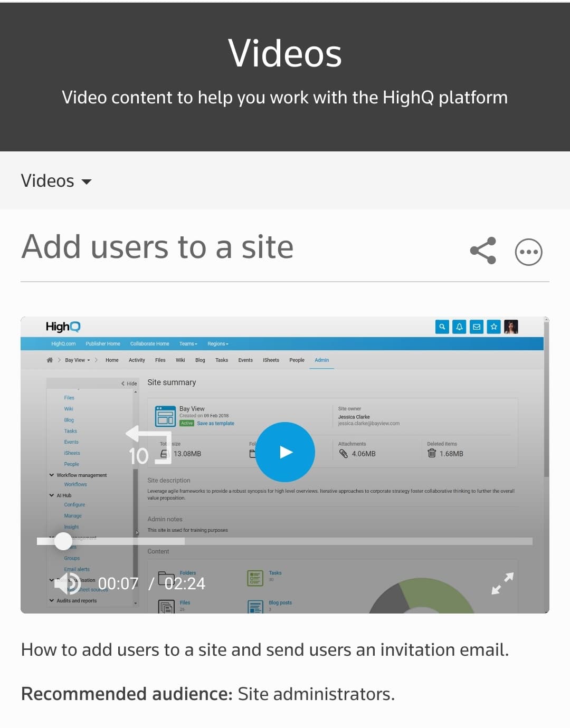The width and height of the screenshot is (570, 728).
Task: Click the notifications bell icon
Action: (x=459, y=327)
